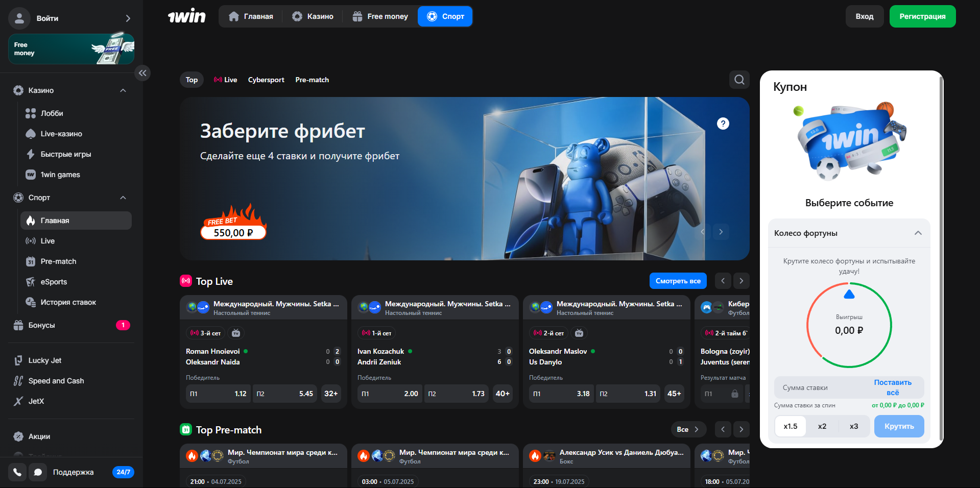Open Акции in sidebar
The height and width of the screenshot is (488, 980).
point(71,436)
